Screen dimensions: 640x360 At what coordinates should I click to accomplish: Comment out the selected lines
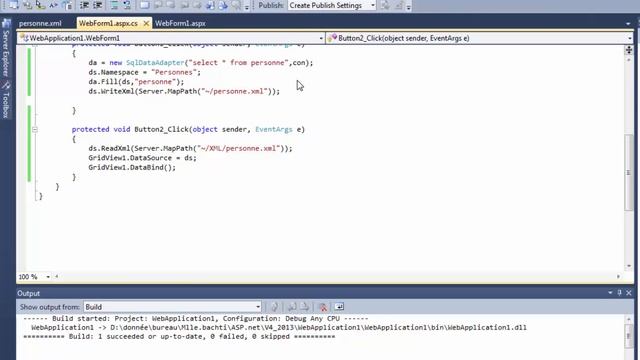114,5
